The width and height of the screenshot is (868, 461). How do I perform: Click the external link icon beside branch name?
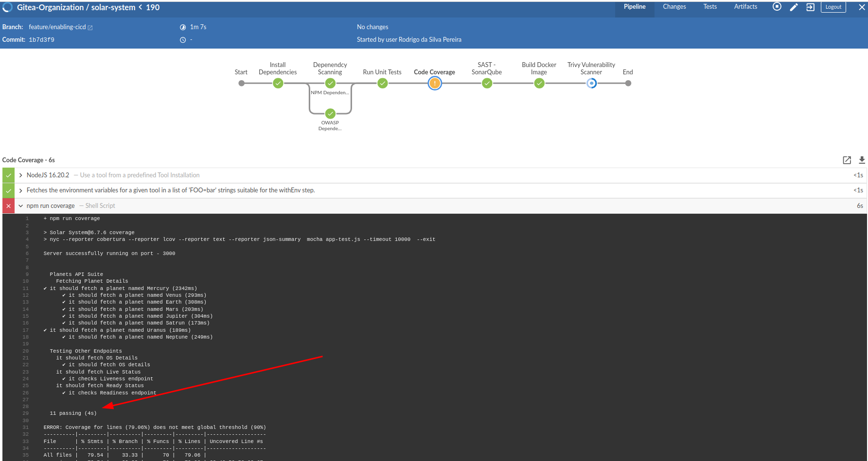point(90,28)
